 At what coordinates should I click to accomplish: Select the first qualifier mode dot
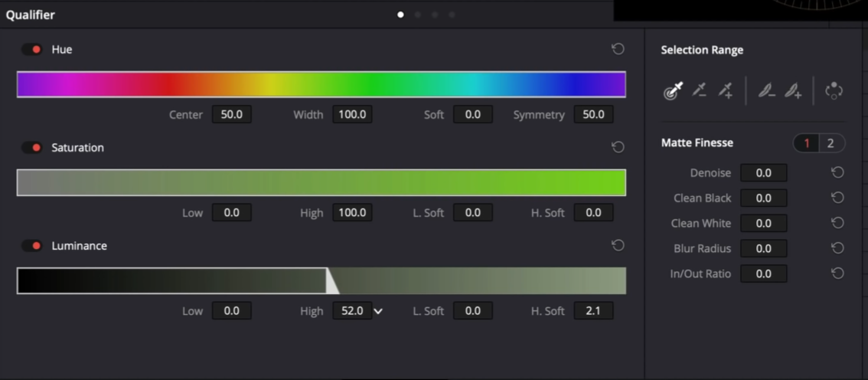tap(400, 15)
